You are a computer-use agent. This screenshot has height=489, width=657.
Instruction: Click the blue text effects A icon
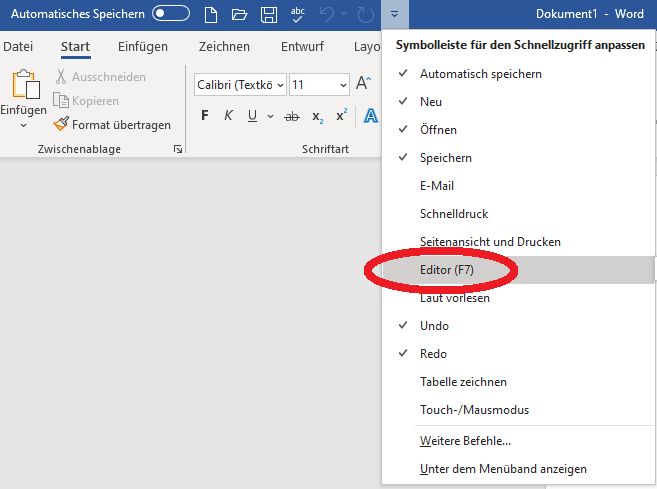point(371,116)
